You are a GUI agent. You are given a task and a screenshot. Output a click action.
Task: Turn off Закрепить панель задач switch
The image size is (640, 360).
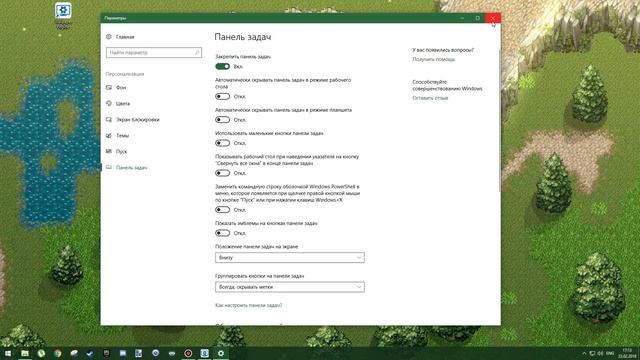(222, 66)
